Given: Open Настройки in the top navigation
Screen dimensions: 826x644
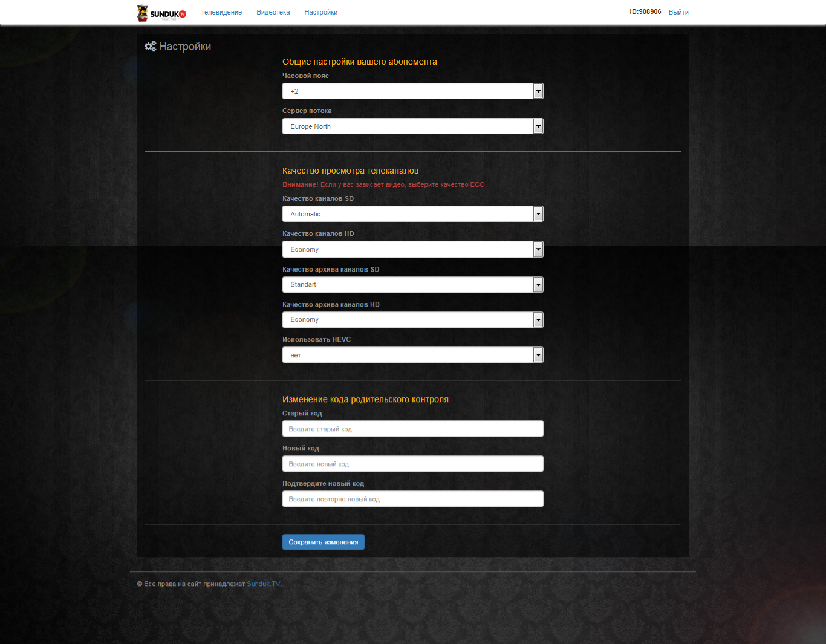Looking at the screenshot, I should click(320, 12).
